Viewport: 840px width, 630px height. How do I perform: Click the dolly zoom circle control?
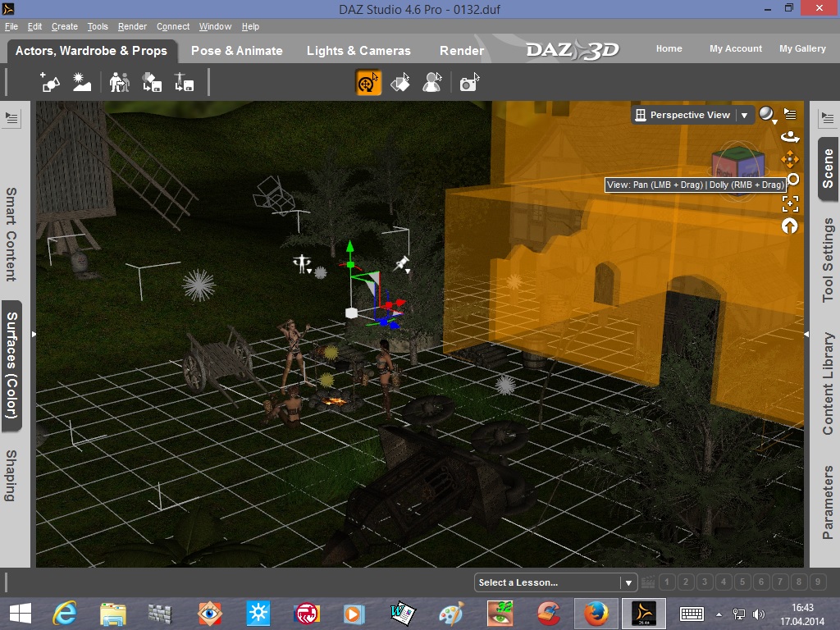(x=793, y=180)
